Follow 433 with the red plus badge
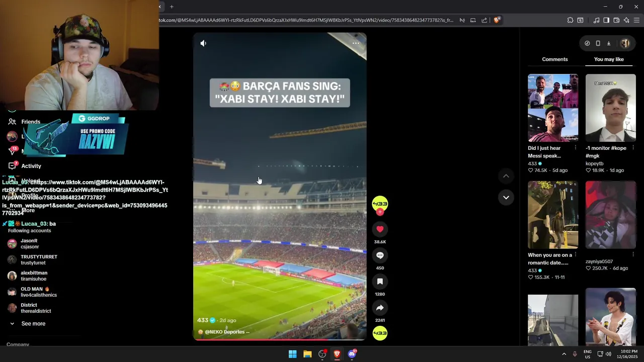 coord(380,212)
